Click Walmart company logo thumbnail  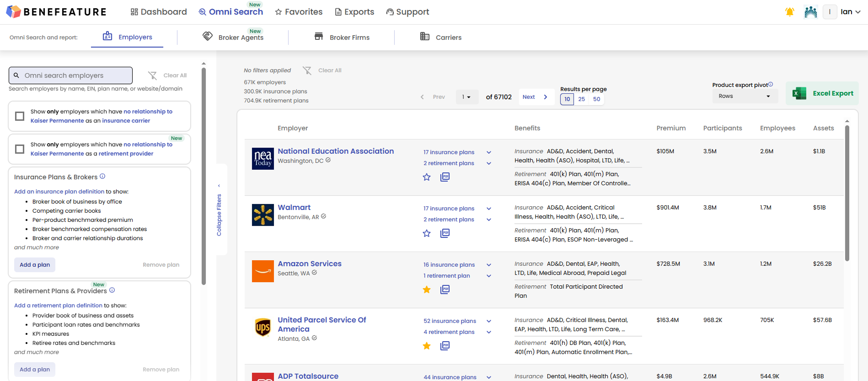pyautogui.click(x=263, y=215)
